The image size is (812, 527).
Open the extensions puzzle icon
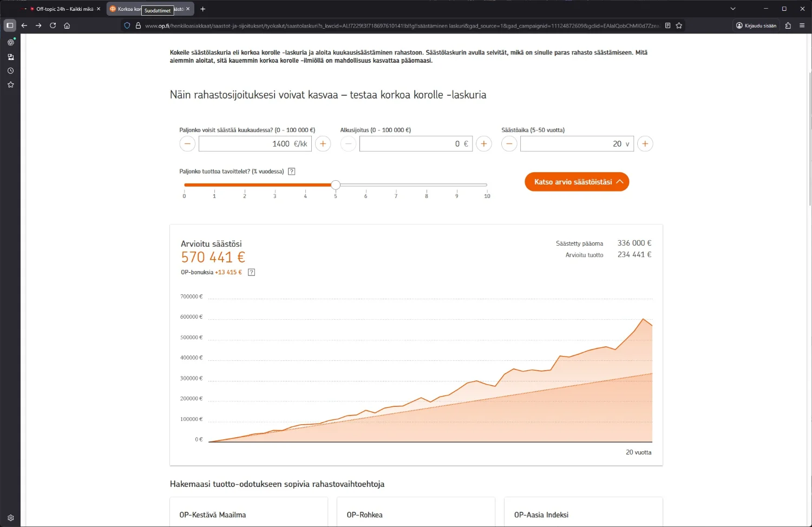point(788,25)
